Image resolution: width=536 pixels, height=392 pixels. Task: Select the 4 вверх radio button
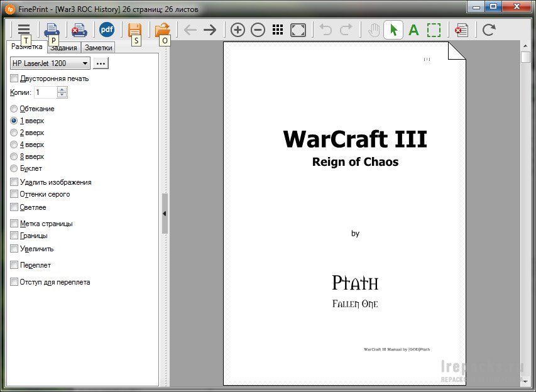[14, 144]
